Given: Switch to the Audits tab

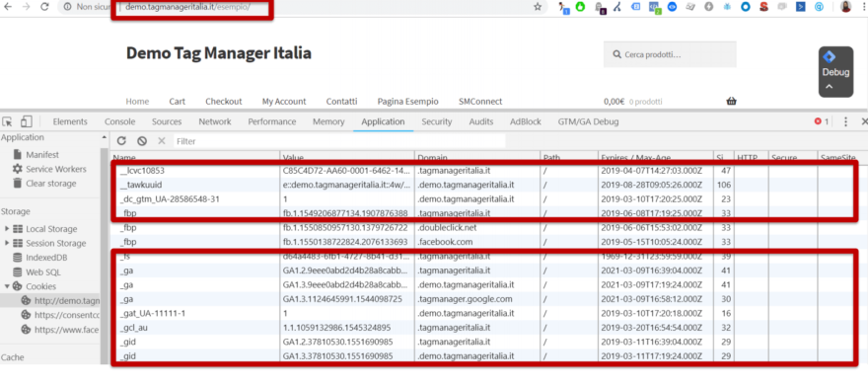Looking at the screenshot, I should point(481,122).
